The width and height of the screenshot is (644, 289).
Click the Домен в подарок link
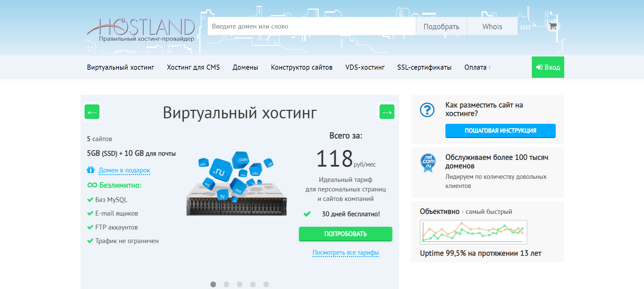click(124, 170)
